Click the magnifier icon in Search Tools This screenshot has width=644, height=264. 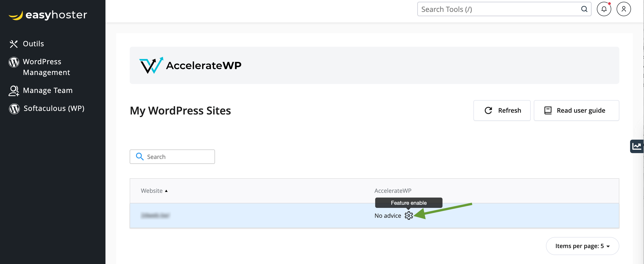coord(584,9)
